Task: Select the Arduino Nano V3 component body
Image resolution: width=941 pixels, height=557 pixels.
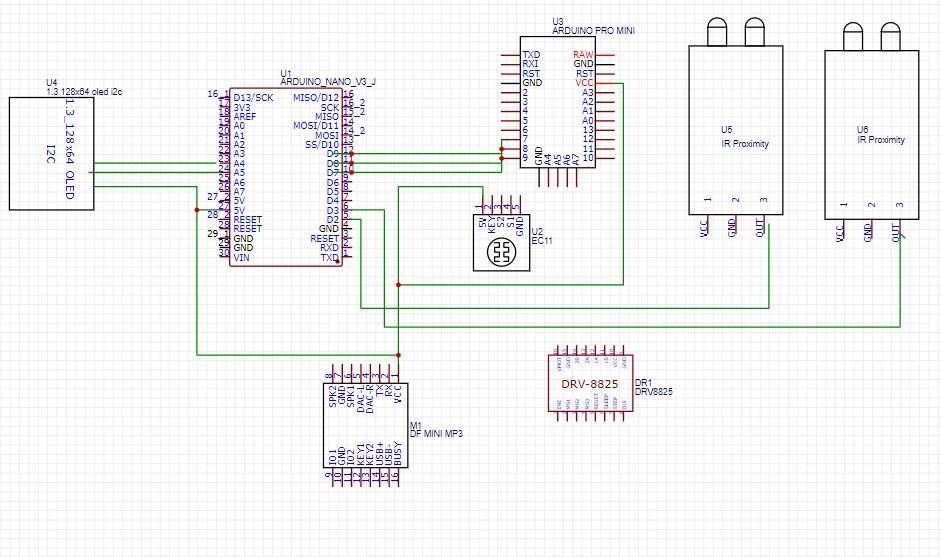Action: [x=286, y=177]
